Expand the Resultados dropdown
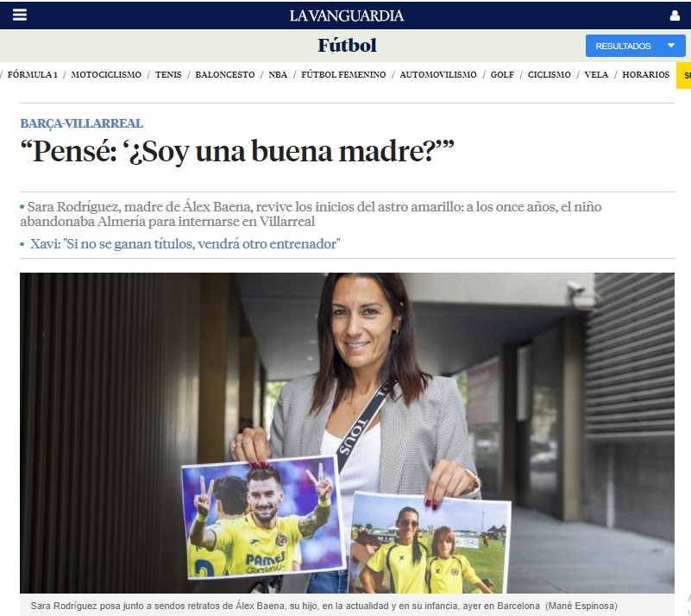Screen dimensions: 691x616 (635, 46)
